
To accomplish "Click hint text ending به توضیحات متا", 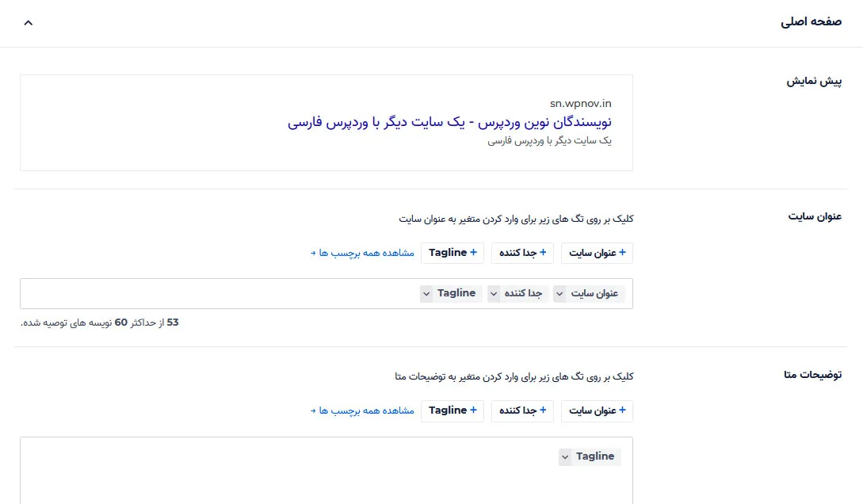I will click(x=514, y=377).
